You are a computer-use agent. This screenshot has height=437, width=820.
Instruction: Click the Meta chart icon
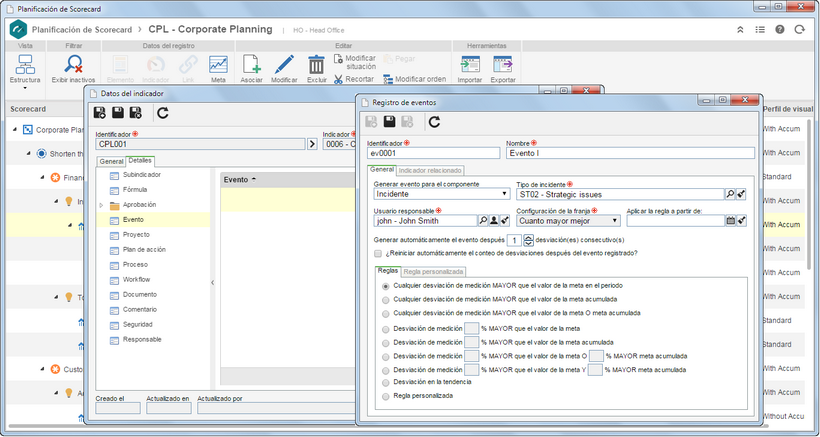point(218,64)
